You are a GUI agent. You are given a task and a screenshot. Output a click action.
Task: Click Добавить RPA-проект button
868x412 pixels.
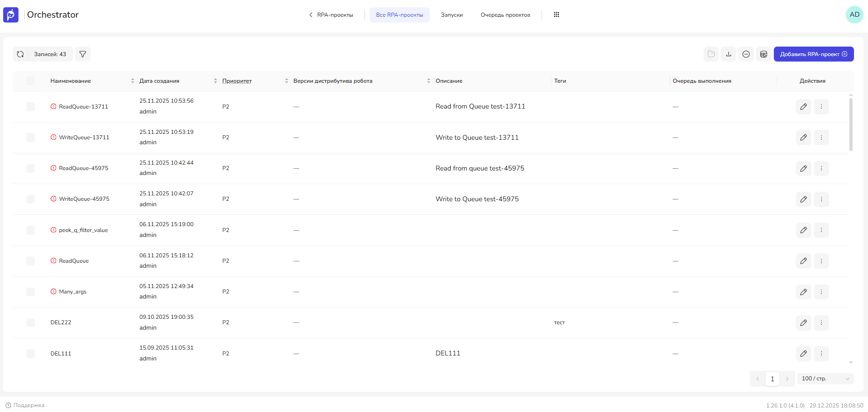[813, 54]
